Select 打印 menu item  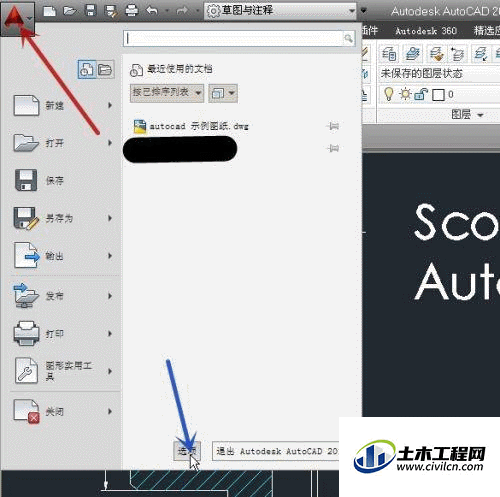pos(62,333)
